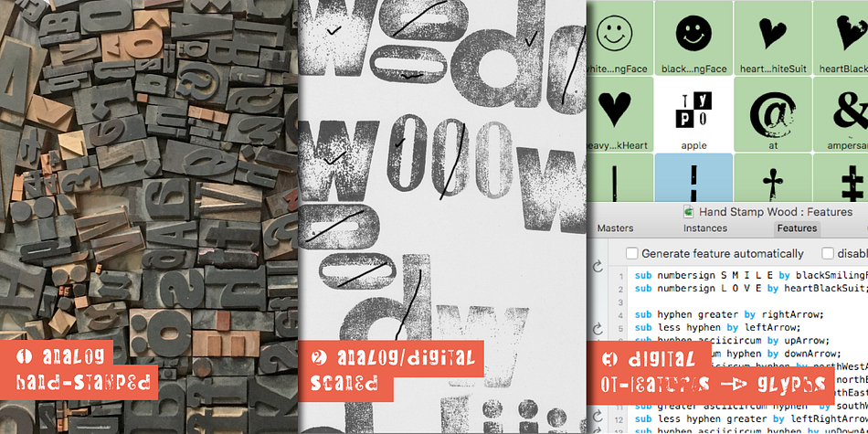Select the blackSmilingFace glyph cell
Viewport: 868px width, 434px height.
pos(694,37)
